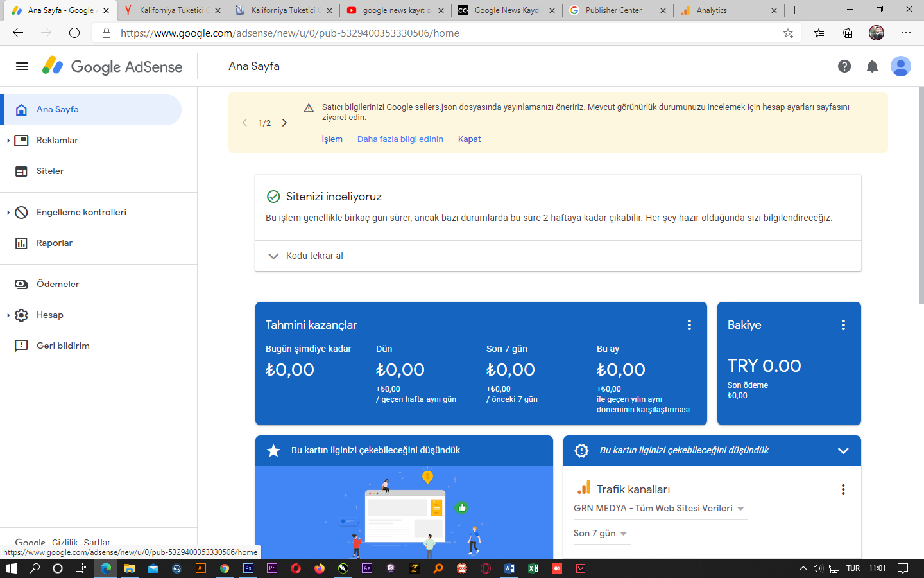
Task: Click the browser back arrow
Action: click(x=18, y=33)
